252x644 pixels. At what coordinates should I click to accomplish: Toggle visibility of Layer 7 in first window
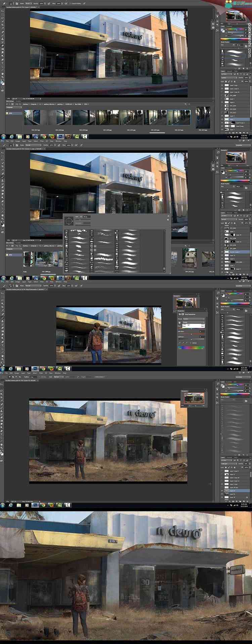pyautogui.click(x=222, y=119)
